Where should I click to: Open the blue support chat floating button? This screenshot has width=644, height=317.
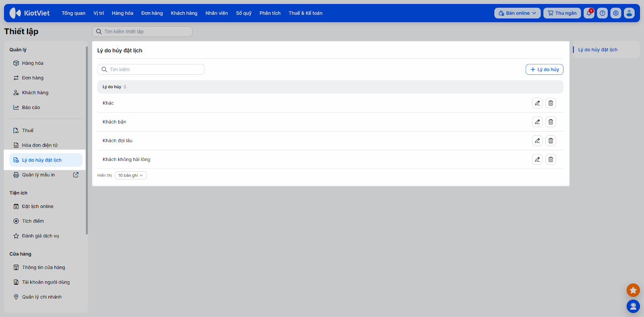633,307
